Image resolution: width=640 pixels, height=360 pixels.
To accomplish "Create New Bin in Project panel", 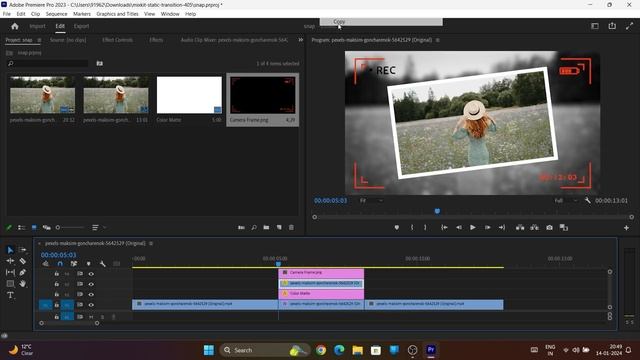I will (x=266, y=227).
